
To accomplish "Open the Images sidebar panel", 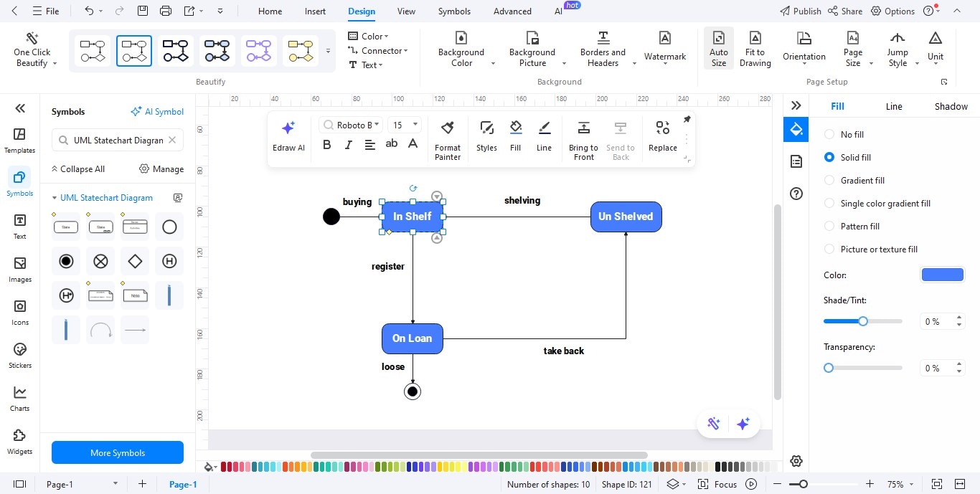I will [19, 270].
